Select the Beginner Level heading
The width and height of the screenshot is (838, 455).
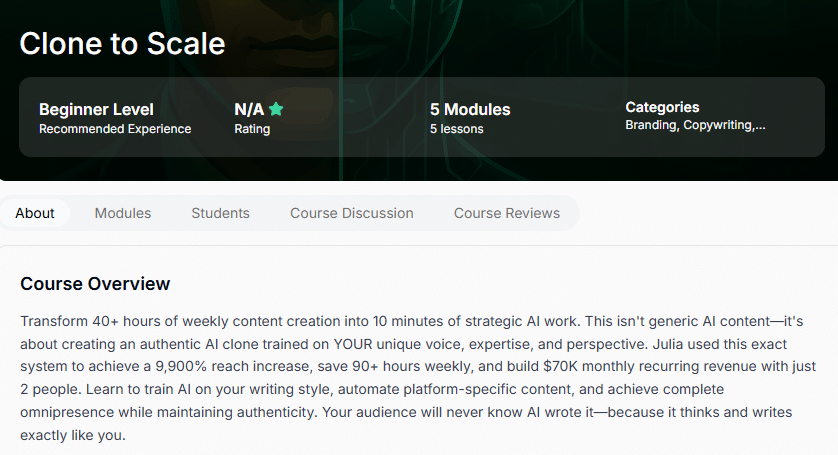pyautogui.click(x=96, y=110)
